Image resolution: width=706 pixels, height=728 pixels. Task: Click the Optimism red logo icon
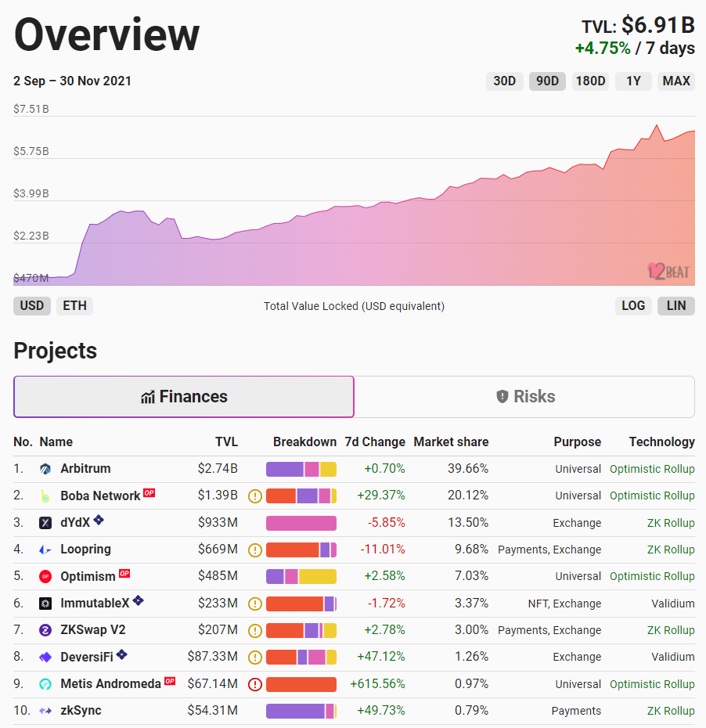tap(45, 576)
